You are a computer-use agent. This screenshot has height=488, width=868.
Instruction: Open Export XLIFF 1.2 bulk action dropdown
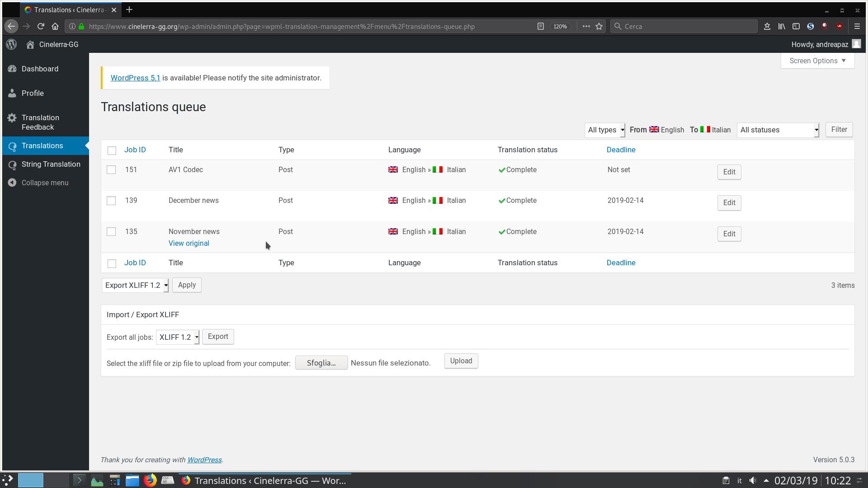coord(135,286)
